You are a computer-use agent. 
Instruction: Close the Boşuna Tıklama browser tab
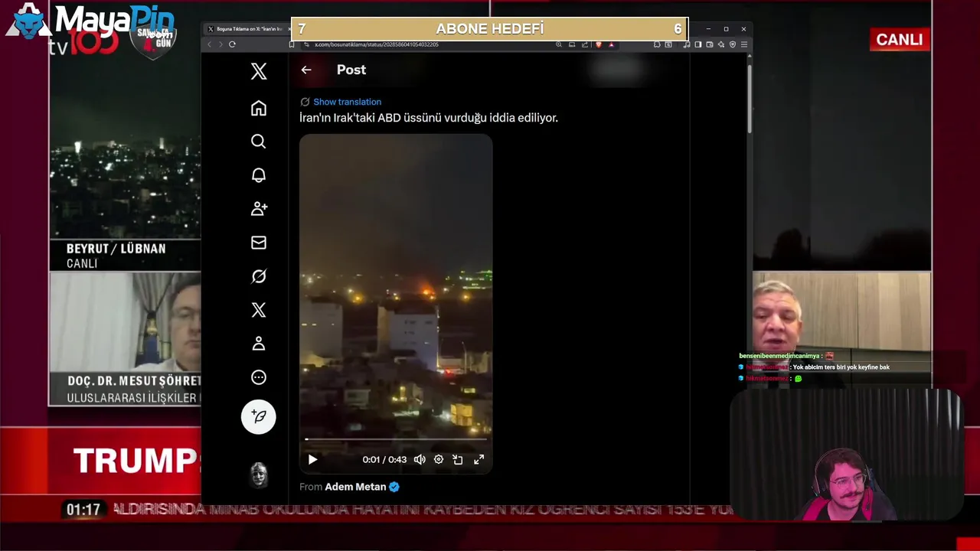click(x=289, y=29)
